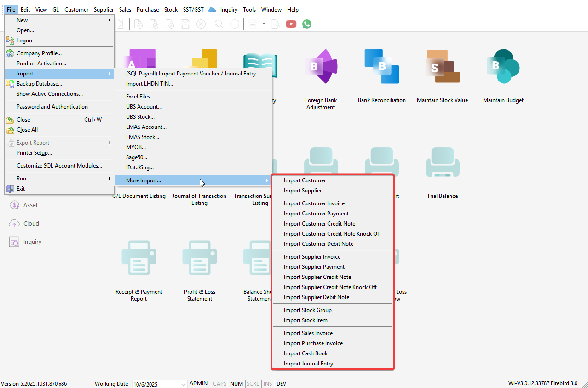Choose Import Supplier Debit Note
The width and height of the screenshot is (588, 388).
point(332,297)
